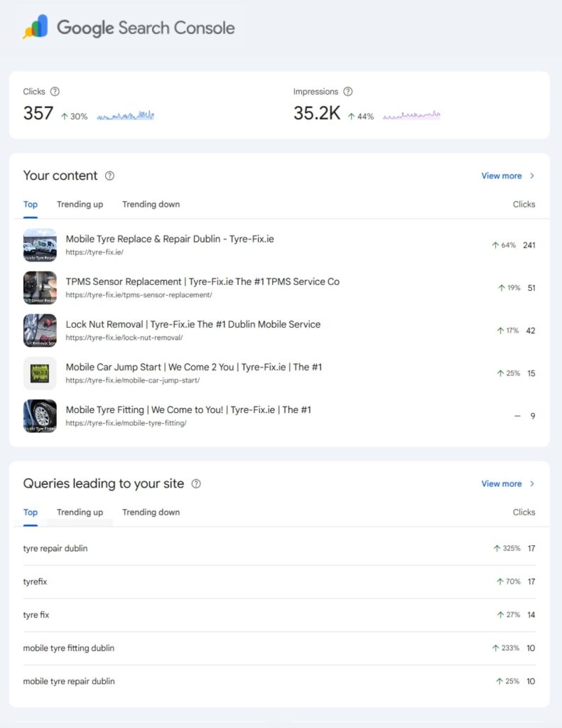This screenshot has height=728, width=562.
Task: Click help icon beside Queries leading to your site
Action: point(196,483)
